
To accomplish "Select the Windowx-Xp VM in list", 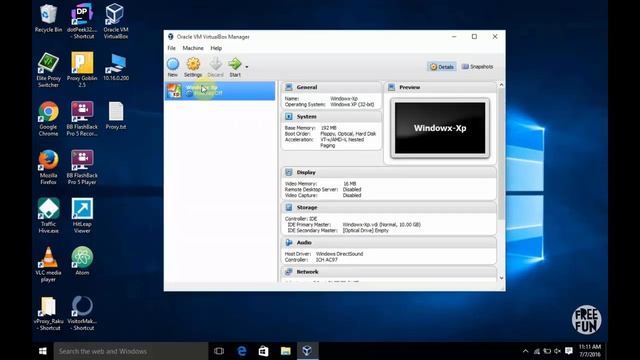I will coord(220,91).
